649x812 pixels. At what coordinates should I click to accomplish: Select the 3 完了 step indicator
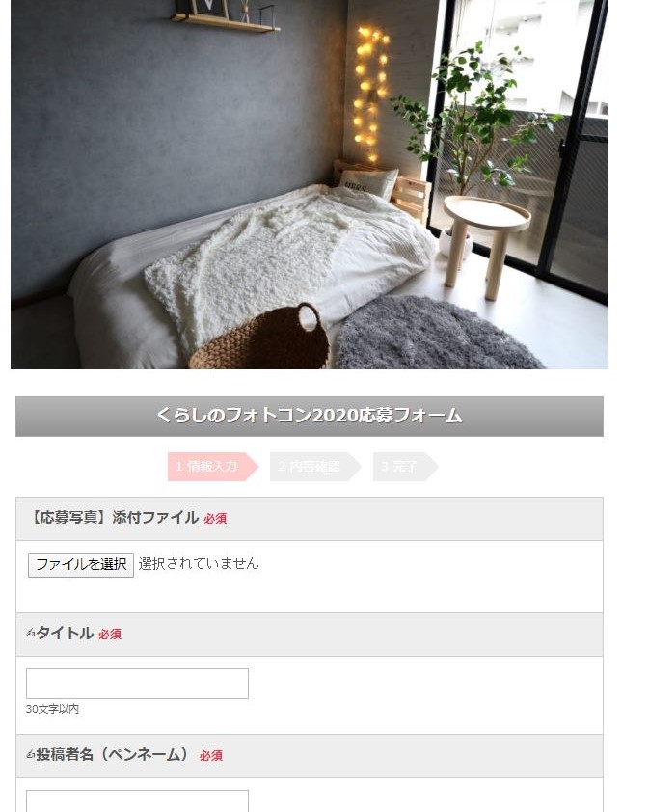point(406,467)
